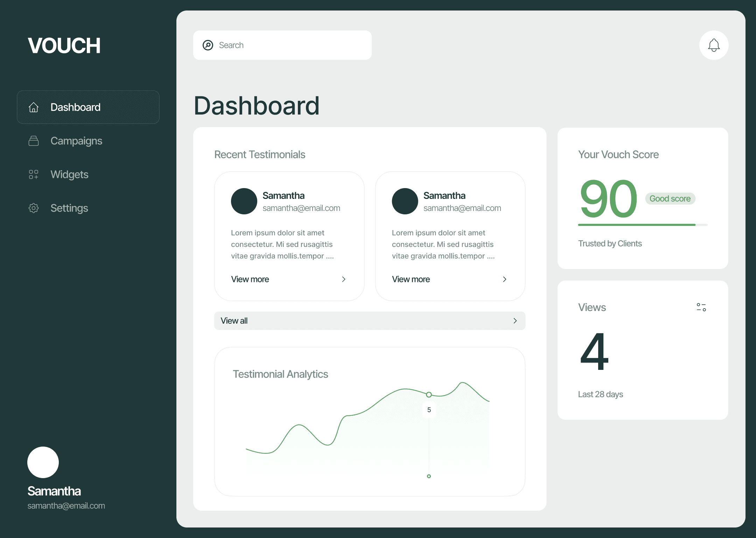Click the Settings gear icon
Viewport: 756px width, 538px height.
pyautogui.click(x=34, y=208)
